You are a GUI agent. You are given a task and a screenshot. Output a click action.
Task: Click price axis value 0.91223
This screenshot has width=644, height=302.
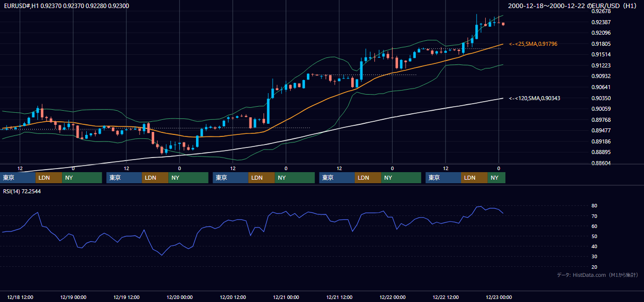[601, 65]
